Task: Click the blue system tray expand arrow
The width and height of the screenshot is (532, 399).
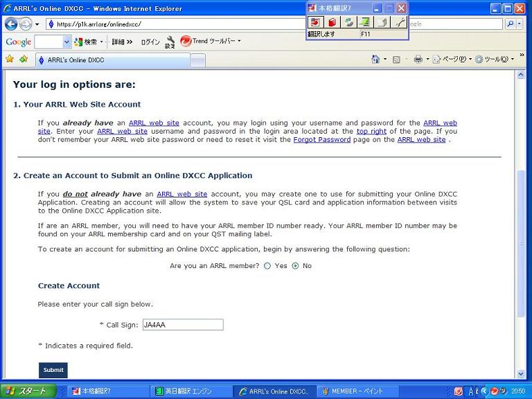Action: pyautogui.click(x=485, y=391)
